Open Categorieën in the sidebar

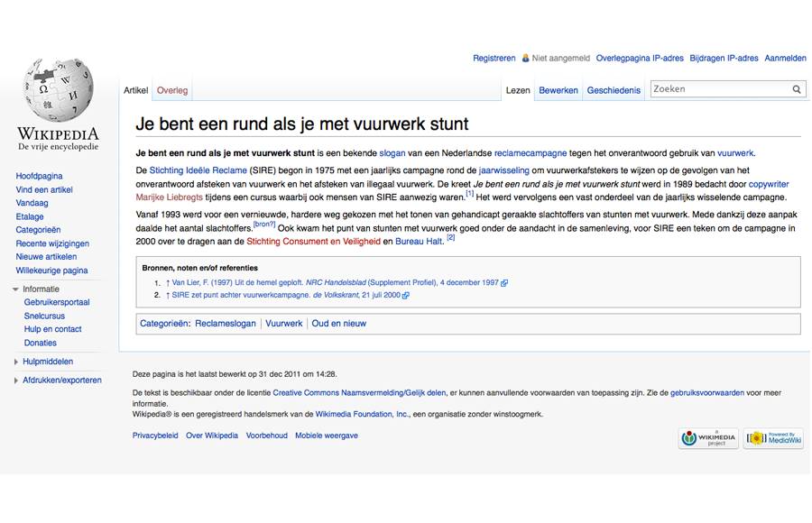coord(38,230)
